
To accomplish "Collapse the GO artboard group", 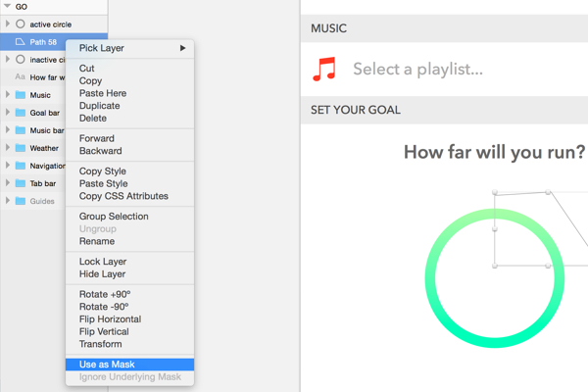I will pyautogui.click(x=7, y=6).
